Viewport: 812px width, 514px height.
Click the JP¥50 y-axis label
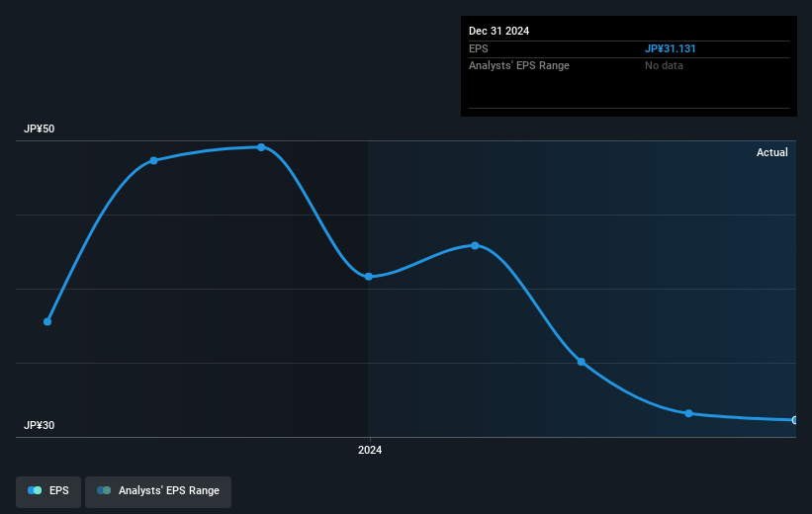39,128
